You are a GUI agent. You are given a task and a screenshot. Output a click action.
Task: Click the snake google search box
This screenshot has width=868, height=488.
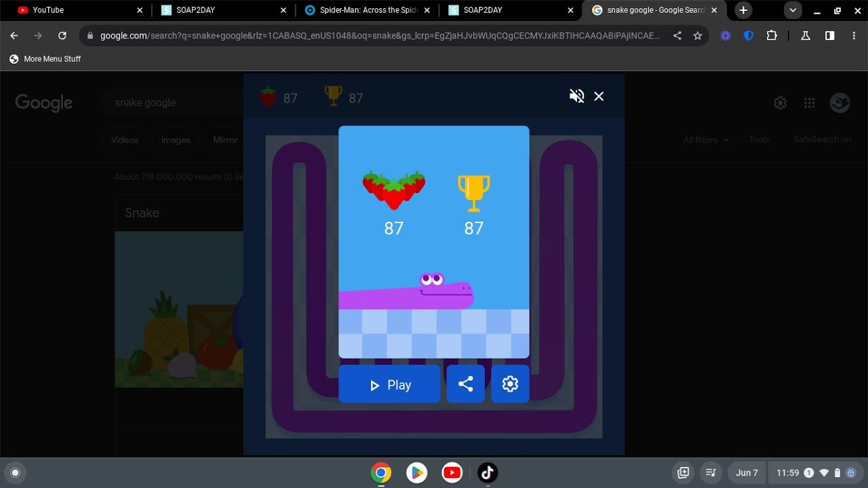173,102
